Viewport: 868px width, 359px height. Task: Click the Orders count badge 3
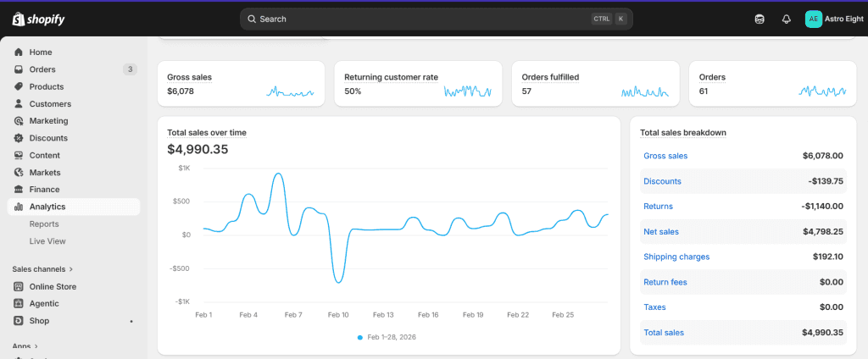(130, 69)
